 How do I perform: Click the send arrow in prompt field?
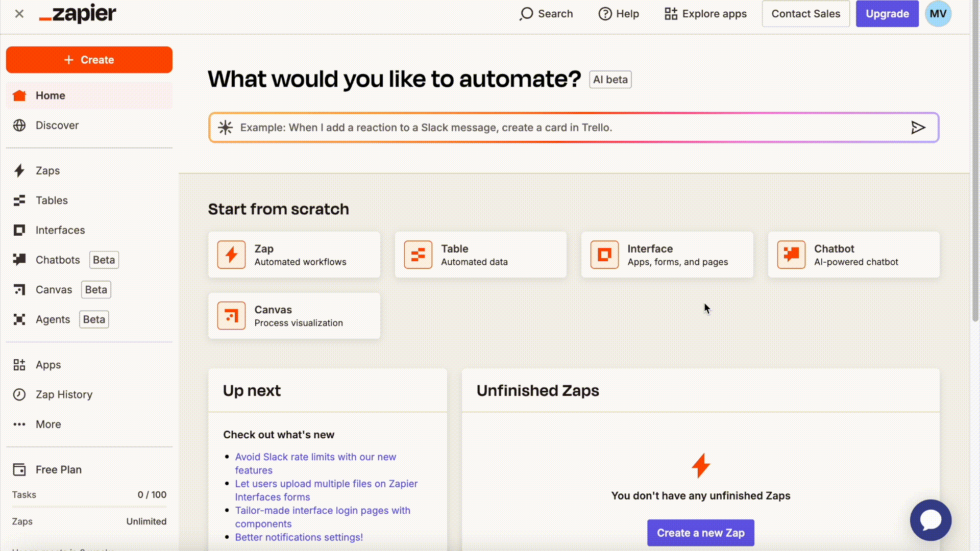918,128
